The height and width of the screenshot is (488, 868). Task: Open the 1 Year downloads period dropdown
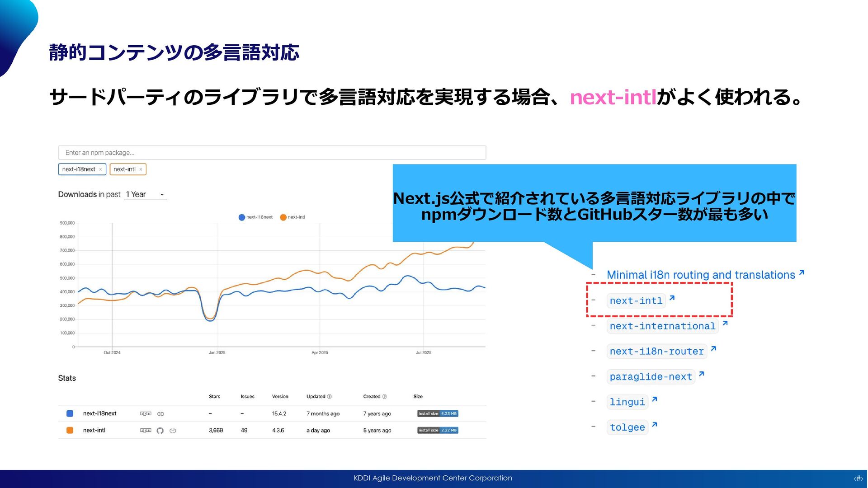(x=145, y=195)
